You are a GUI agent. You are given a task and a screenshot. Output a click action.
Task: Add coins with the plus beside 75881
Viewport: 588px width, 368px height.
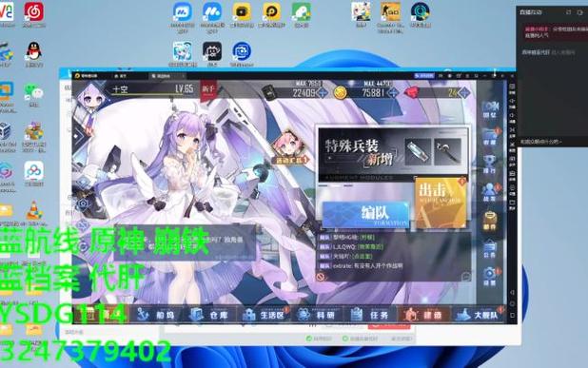coord(393,92)
